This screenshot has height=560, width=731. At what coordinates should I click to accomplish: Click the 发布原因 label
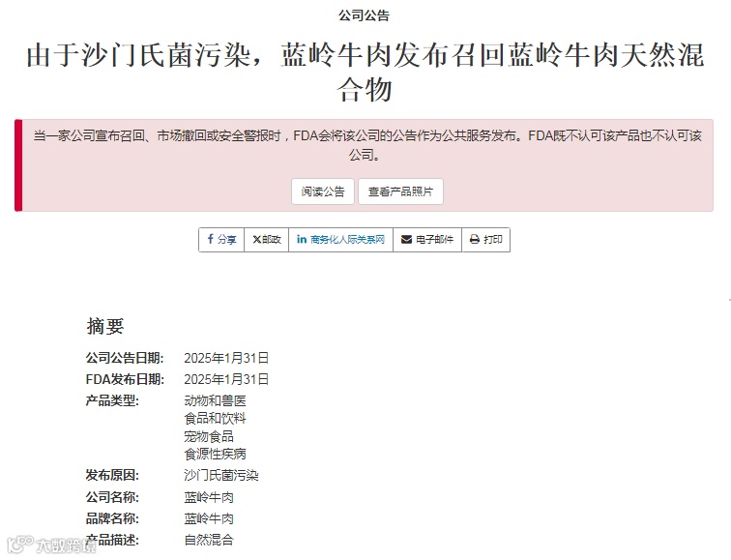coord(112,475)
